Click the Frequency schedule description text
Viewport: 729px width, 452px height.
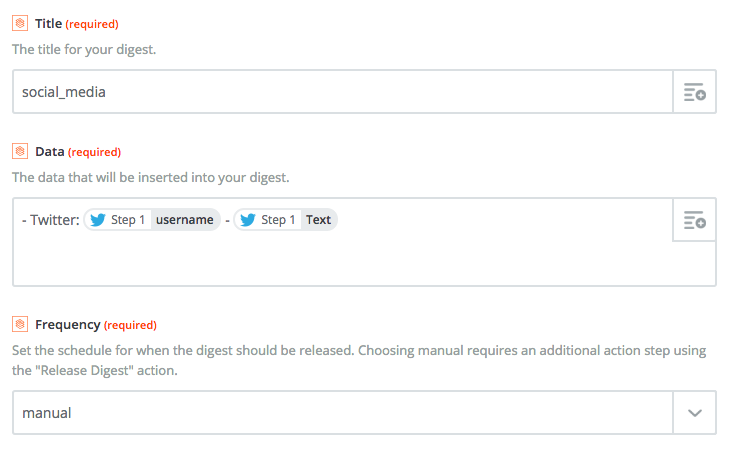click(359, 360)
